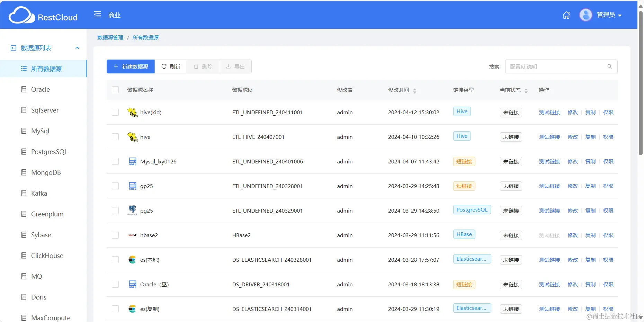Click the hive(kid) bee icon
Viewport: 644px width, 322px height.
(x=132, y=112)
